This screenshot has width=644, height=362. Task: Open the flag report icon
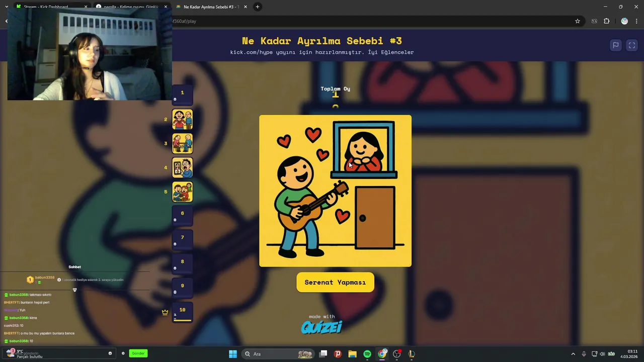(x=615, y=45)
